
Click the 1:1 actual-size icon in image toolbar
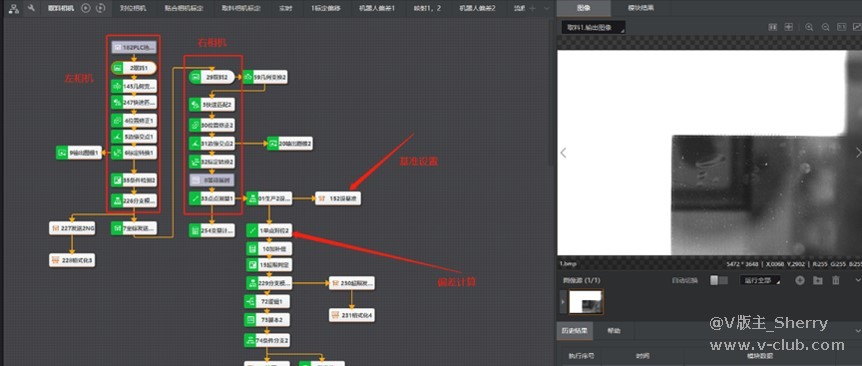(x=841, y=27)
